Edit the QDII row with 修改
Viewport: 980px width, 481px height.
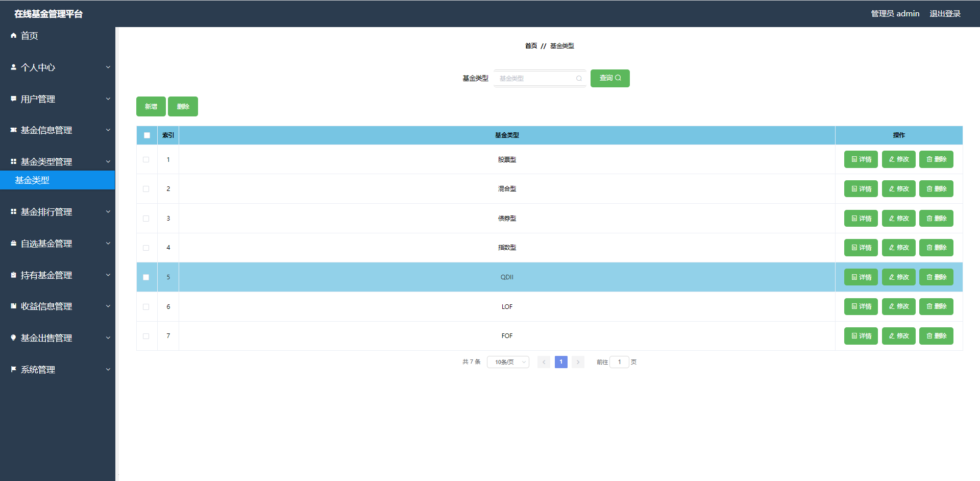(x=899, y=277)
